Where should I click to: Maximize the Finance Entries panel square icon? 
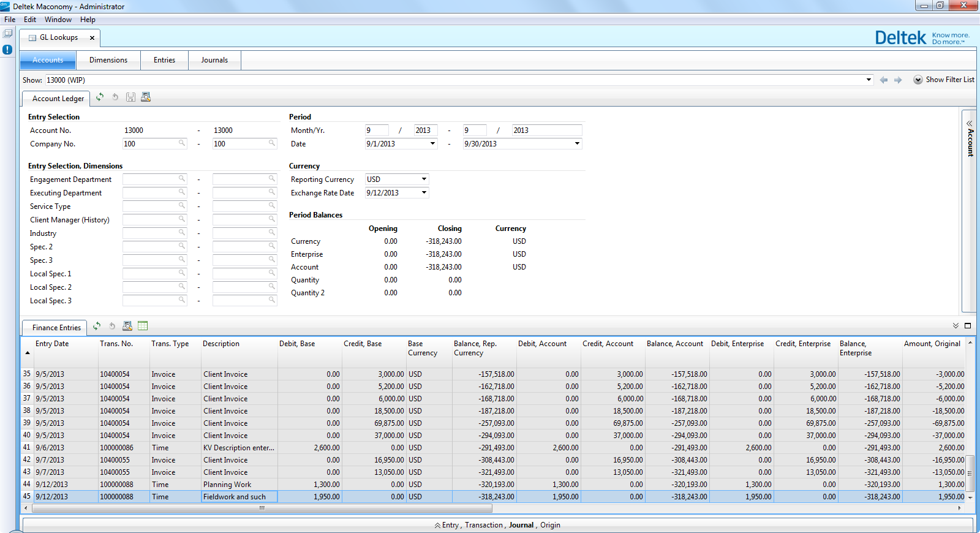pyautogui.click(x=968, y=326)
